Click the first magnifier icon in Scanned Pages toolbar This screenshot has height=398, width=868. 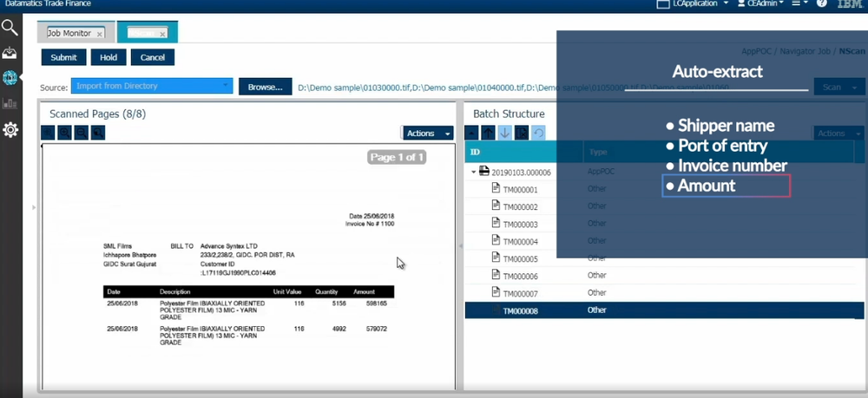click(x=48, y=133)
